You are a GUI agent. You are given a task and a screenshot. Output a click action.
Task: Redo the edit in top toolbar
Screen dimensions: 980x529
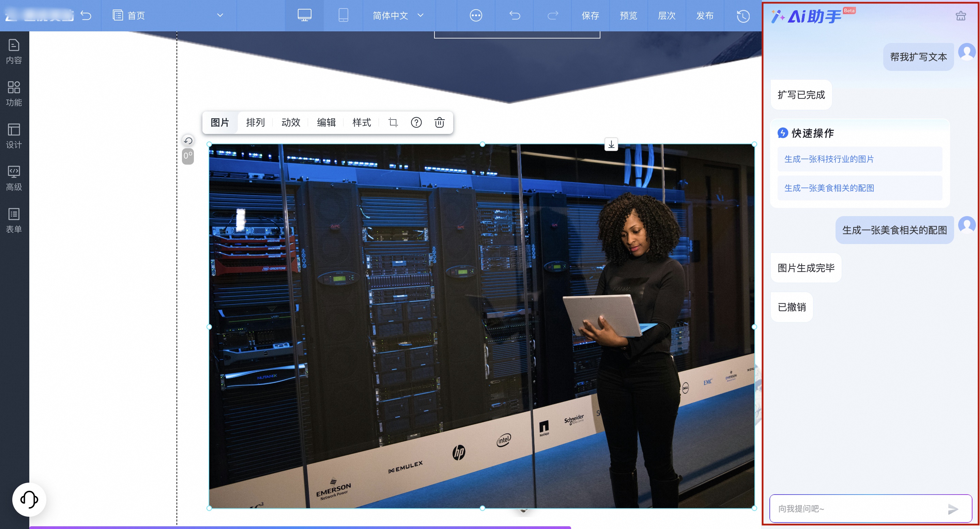[x=552, y=16]
